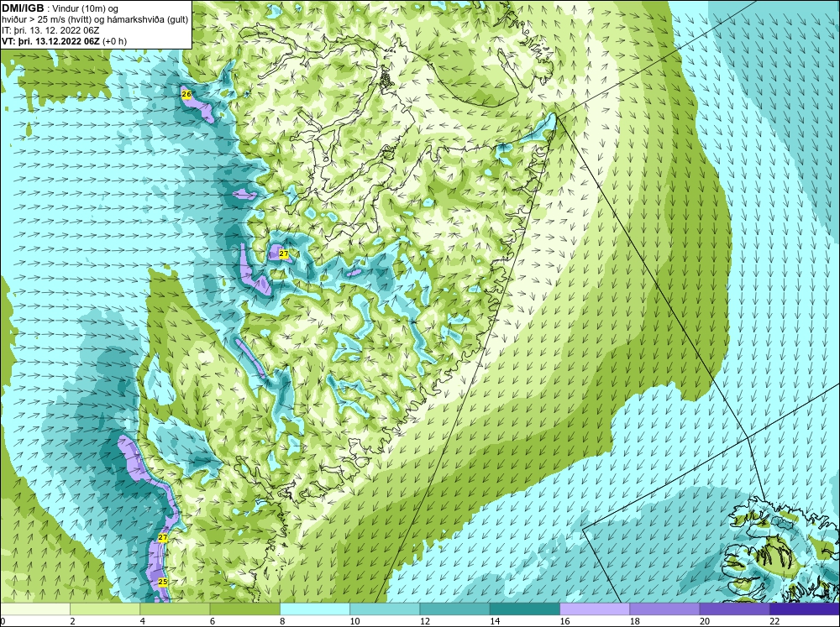Select the 4–6 m/s green legend swatch
Screen dimensions: 840x627
pyautogui.click(x=176, y=609)
